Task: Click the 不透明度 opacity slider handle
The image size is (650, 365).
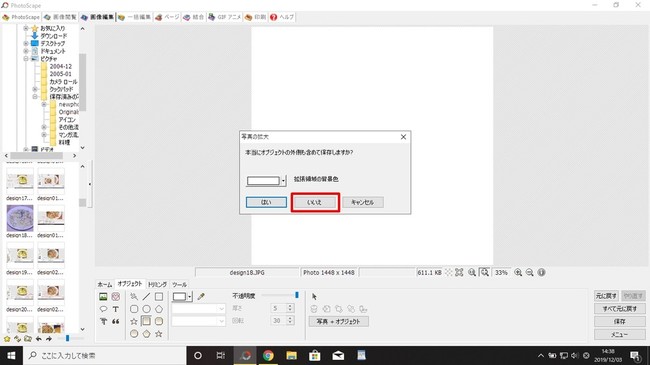Action: point(297,295)
